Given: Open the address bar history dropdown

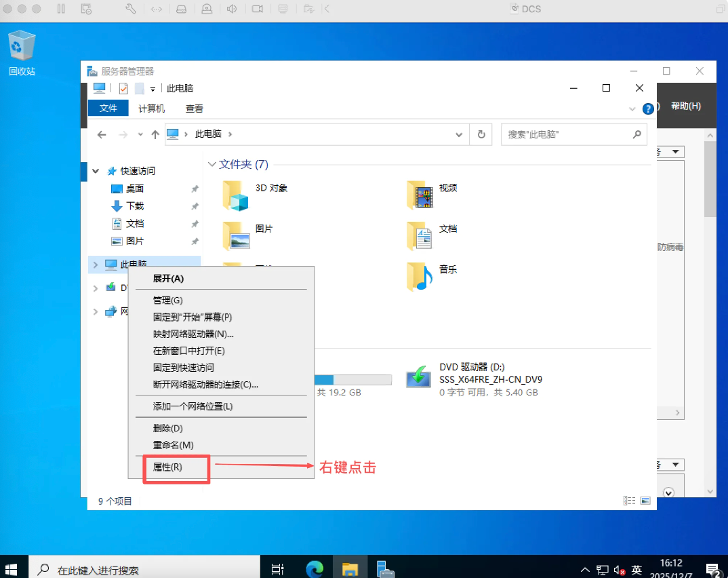Looking at the screenshot, I should coord(459,134).
